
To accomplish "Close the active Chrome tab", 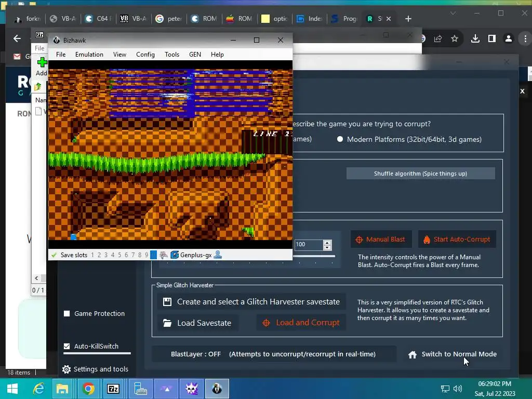I will tap(389, 19).
